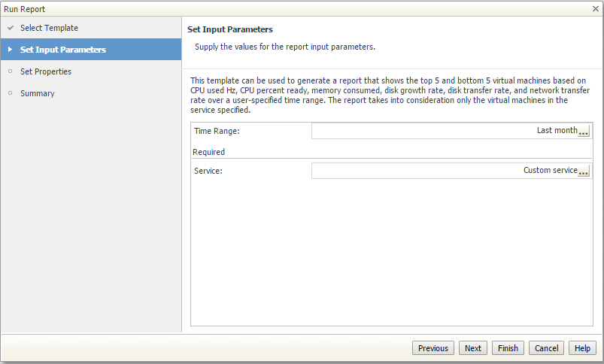The height and width of the screenshot is (364, 604).
Task: Close the Run Report dialog with X
Action: point(596,8)
